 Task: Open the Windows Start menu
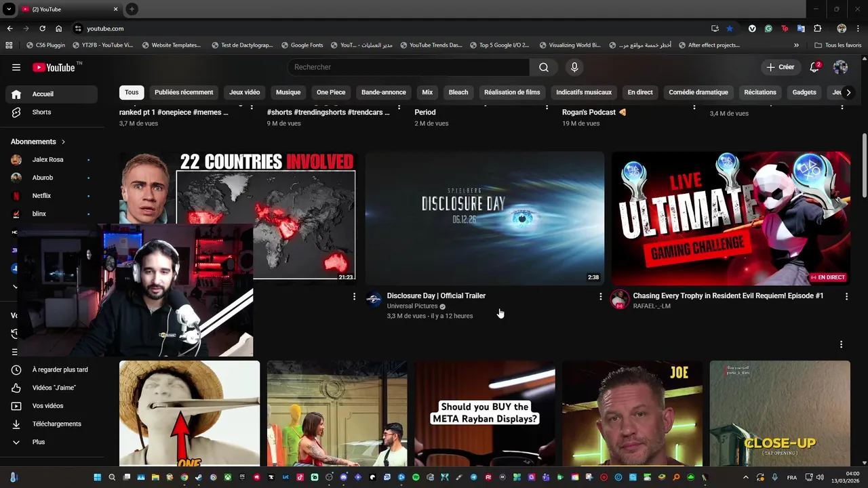[97, 477]
